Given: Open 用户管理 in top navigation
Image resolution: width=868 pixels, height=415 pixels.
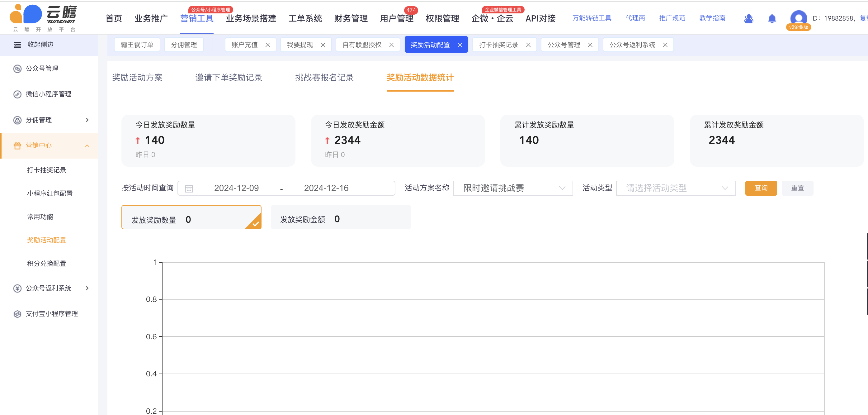Looking at the screenshot, I should pyautogui.click(x=397, y=19).
